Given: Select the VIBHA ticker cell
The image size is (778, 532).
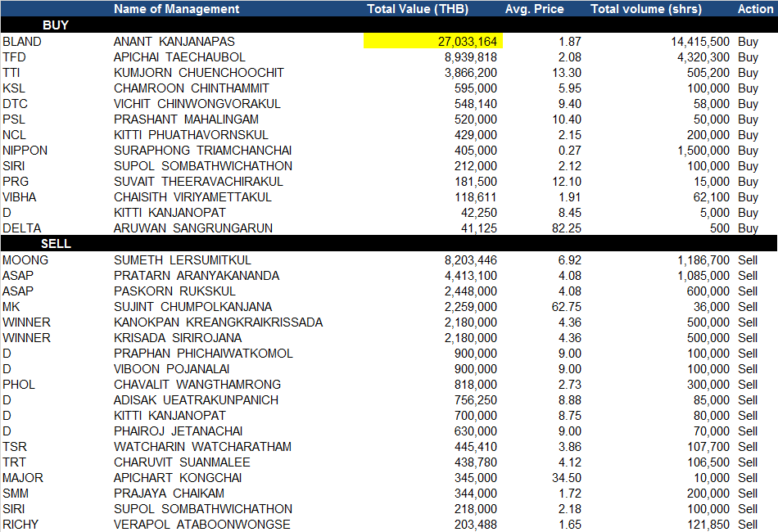Looking at the screenshot, I should pyautogui.click(x=20, y=196).
